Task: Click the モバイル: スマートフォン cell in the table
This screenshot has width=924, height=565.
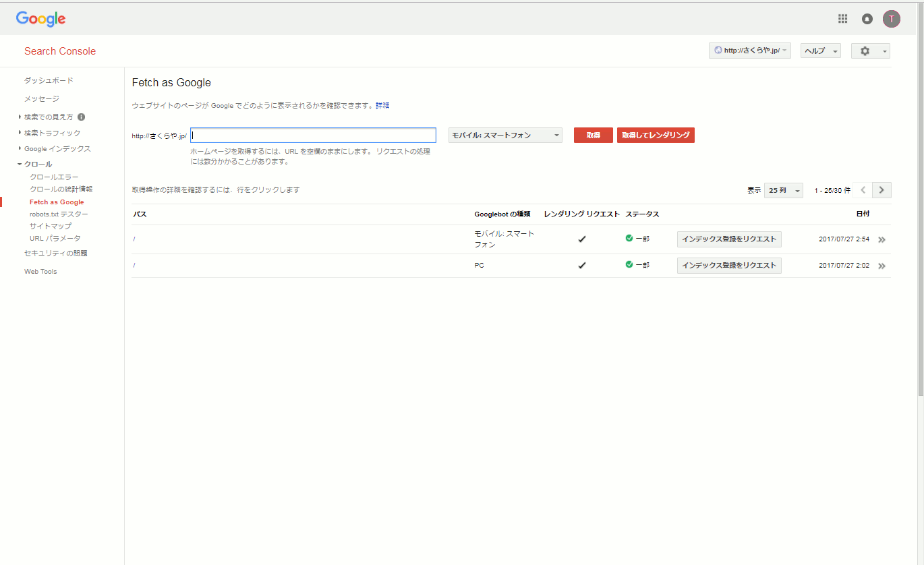Action: click(504, 239)
